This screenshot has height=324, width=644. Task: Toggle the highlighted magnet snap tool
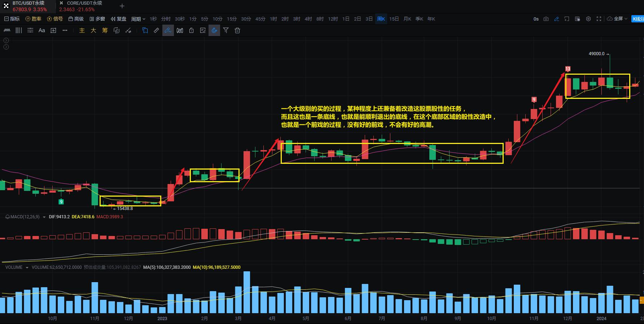point(214,30)
